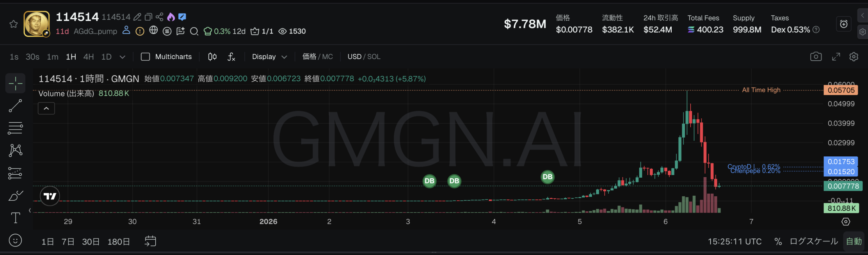This screenshot has width=868, height=255.
Task: Open the blue note bubble icon
Action: click(x=182, y=17)
